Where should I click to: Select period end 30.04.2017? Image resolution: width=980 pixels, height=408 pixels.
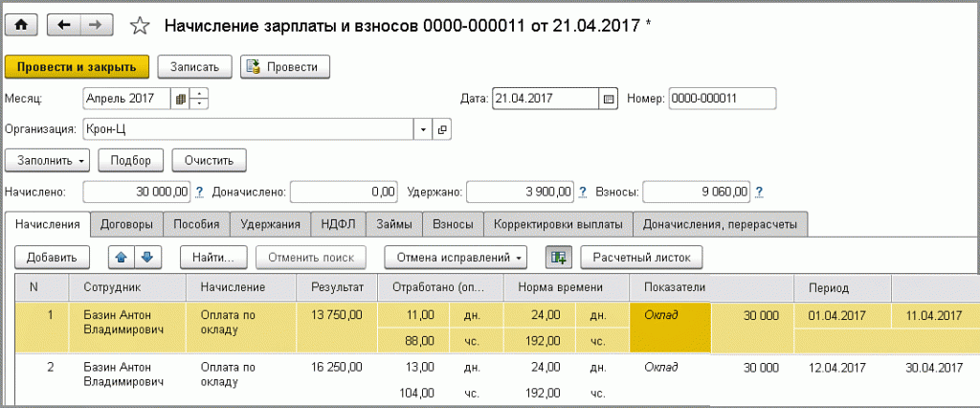934,367
